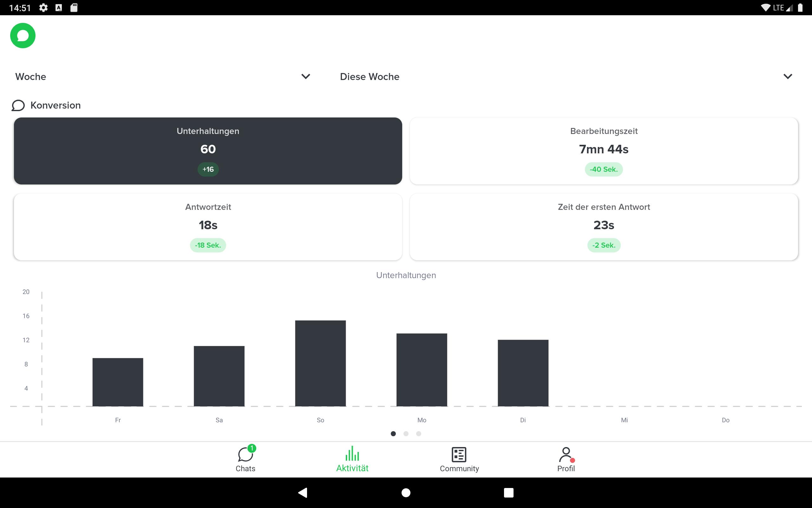Viewport: 812px width, 508px height.
Task: Tap the SD card status icon
Action: click(74, 7)
